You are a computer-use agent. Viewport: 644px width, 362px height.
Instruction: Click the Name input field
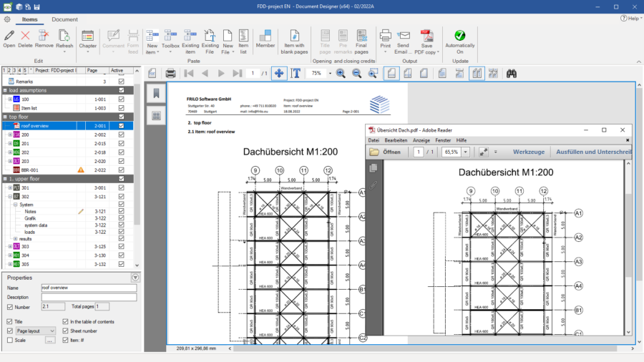tap(89, 288)
